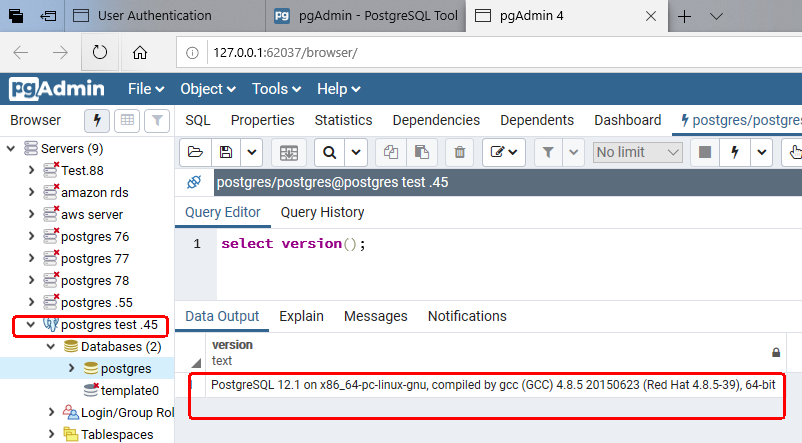Screen dimensions: 802x443
Task: Open the execute options dropdown arrow
Action: click(762, 152)
